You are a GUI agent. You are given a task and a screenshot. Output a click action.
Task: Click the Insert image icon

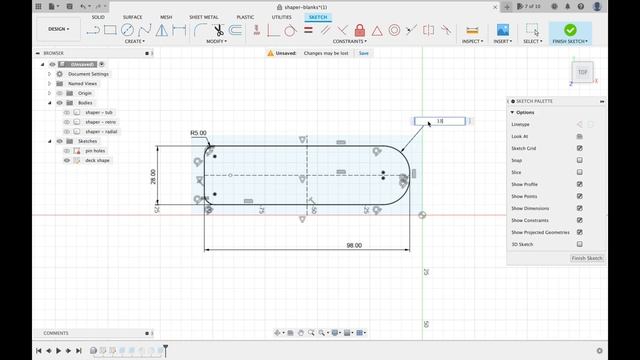tap(502, 30)
